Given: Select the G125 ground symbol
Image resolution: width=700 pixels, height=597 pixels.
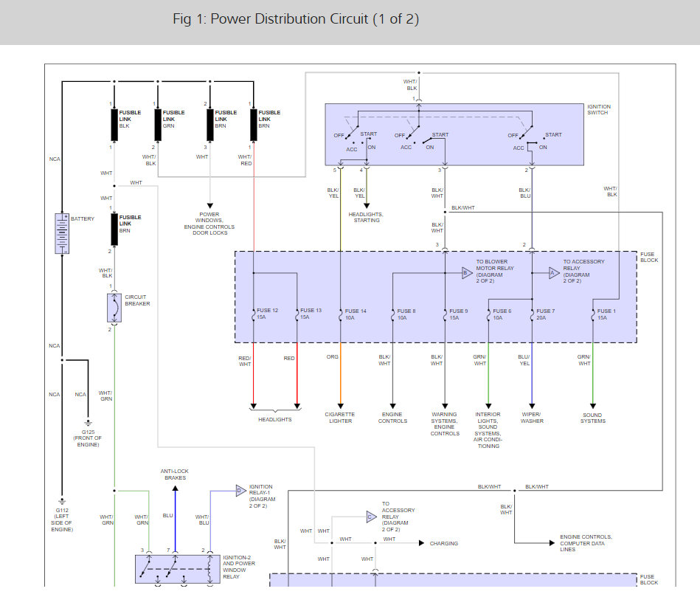Looking at the screenshot, I should pyautogui.click(x=88, y=422).
